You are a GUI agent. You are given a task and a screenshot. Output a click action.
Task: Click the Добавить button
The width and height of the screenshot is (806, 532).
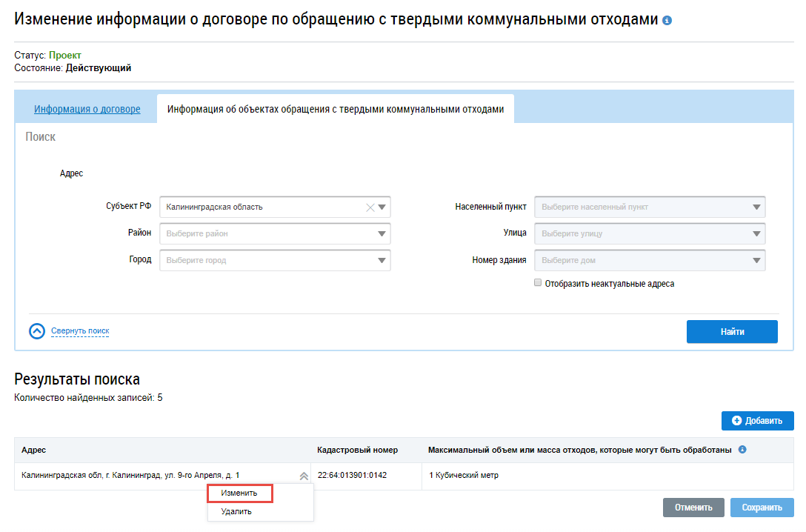(757, 421)
